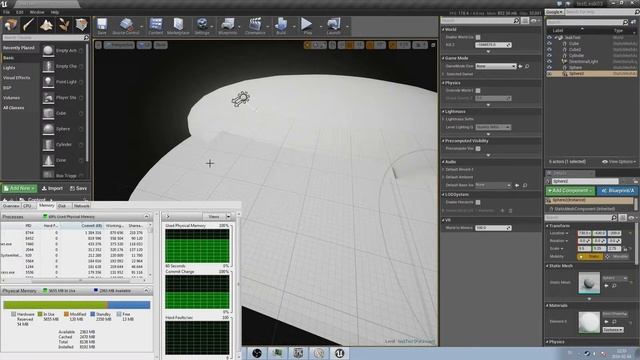
Task: Open the File menu
Action: point(7,12)
